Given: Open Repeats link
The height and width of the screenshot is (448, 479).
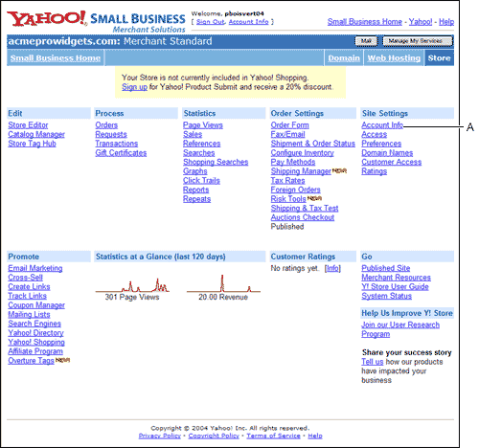Looking at the screenshot, I should 196,199.
